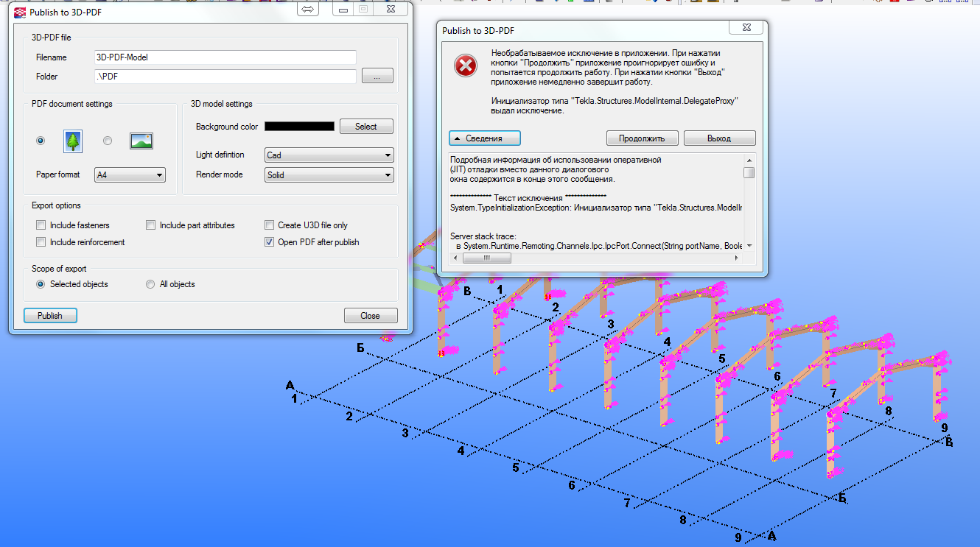The height and width of the screenshot is (547, 980).
Task: Click the red error icon in exception dialog
Action: click(x=465, y=66)
